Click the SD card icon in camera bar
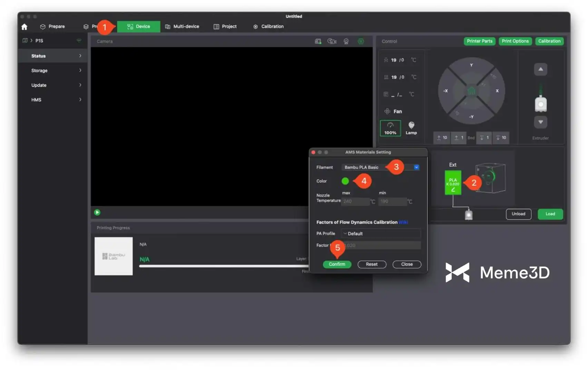 (x=318, y=41)
